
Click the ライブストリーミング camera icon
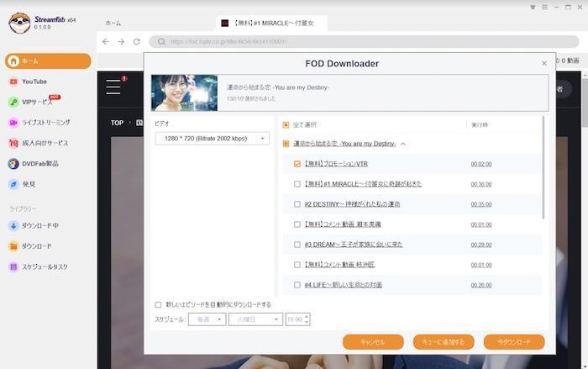13,123
